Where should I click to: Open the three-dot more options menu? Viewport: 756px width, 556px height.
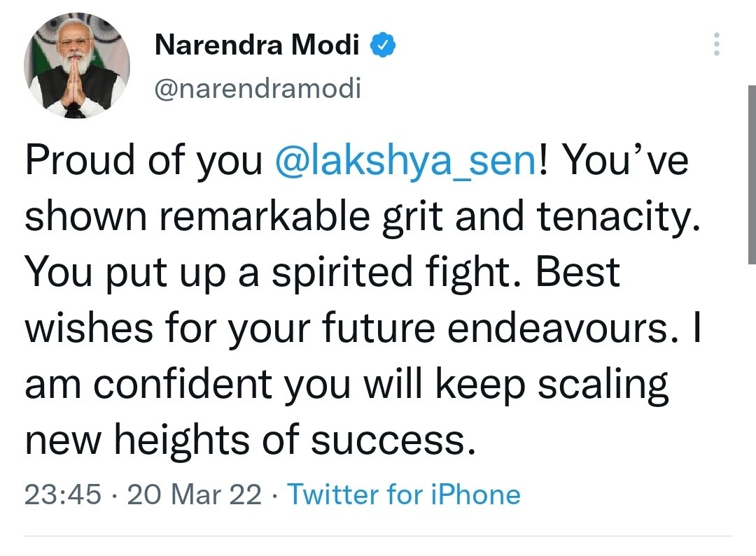[x=715, y=45]
